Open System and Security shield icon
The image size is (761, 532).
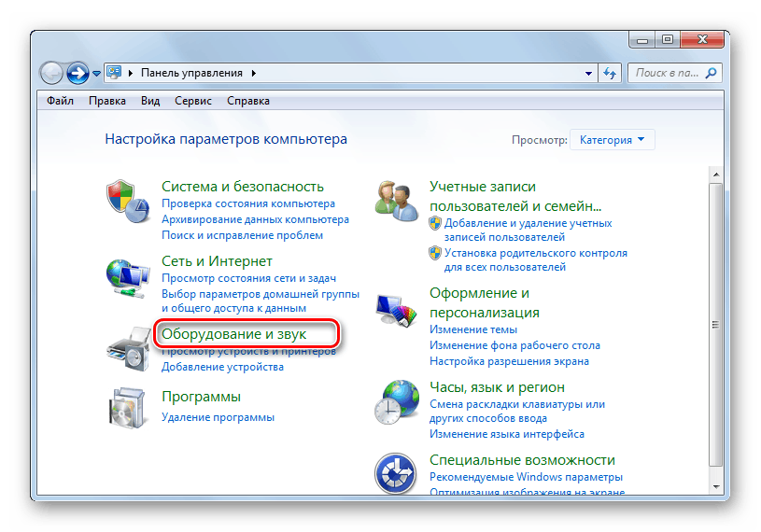tap(128, 202)
